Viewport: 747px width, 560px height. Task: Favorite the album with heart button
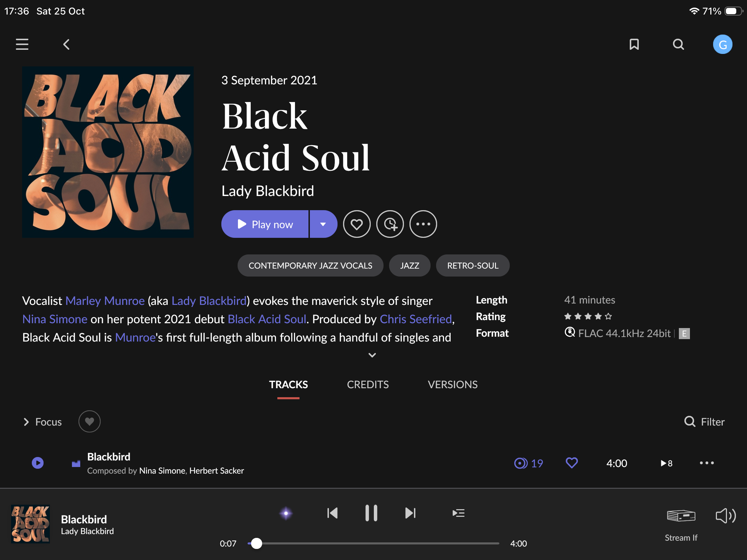357,224
